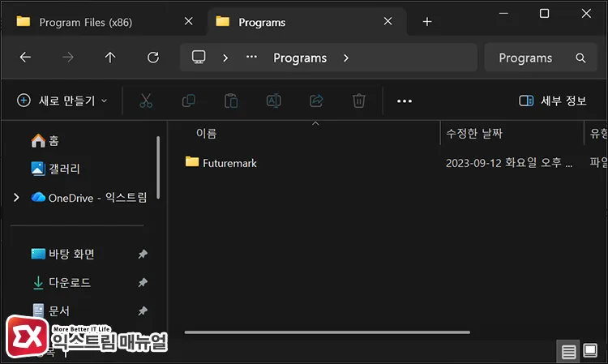Minimize the File Explorer window
608x364 pixels.
503,14
